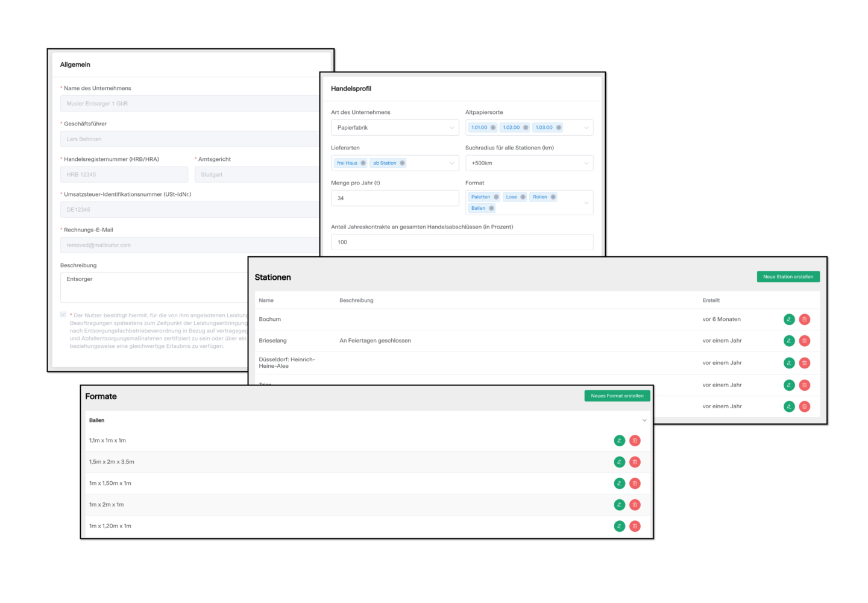Viewport: 868px width, 603px height.
Task: Delete the Brieselang station
Action: (805, 341)
